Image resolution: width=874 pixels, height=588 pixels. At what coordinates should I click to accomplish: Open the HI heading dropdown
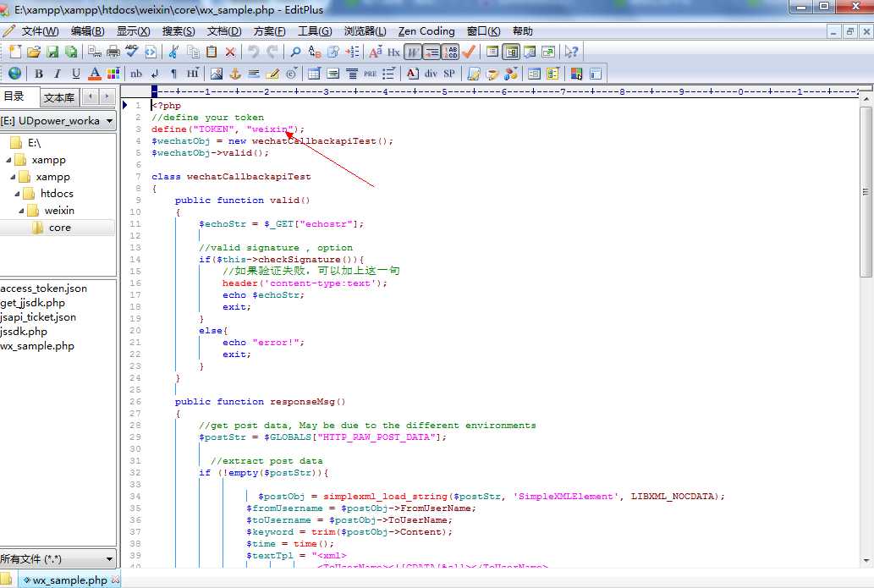pos(192,74)
